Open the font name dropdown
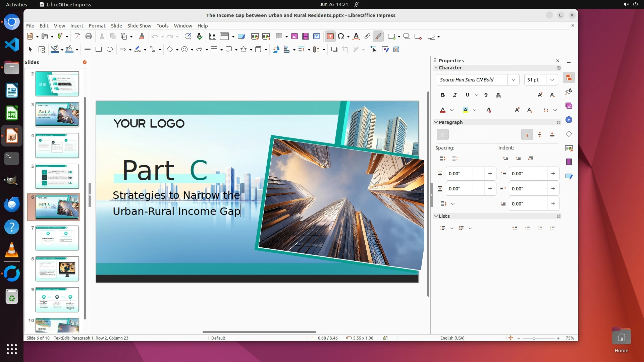Image resolution: width=644 pixels, height=362 pixels. [x=513, y=80]
